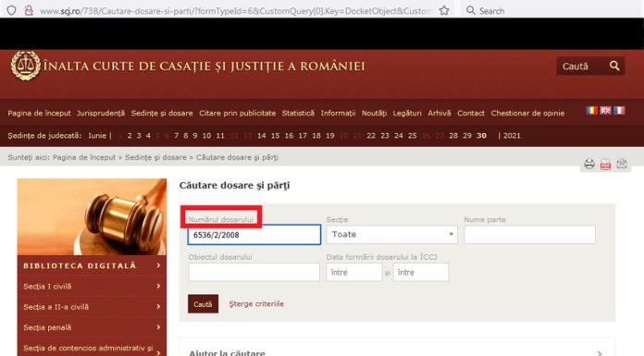
Task: Click the Caută search button
Action: pyautogui.click(x=203, y=304)
